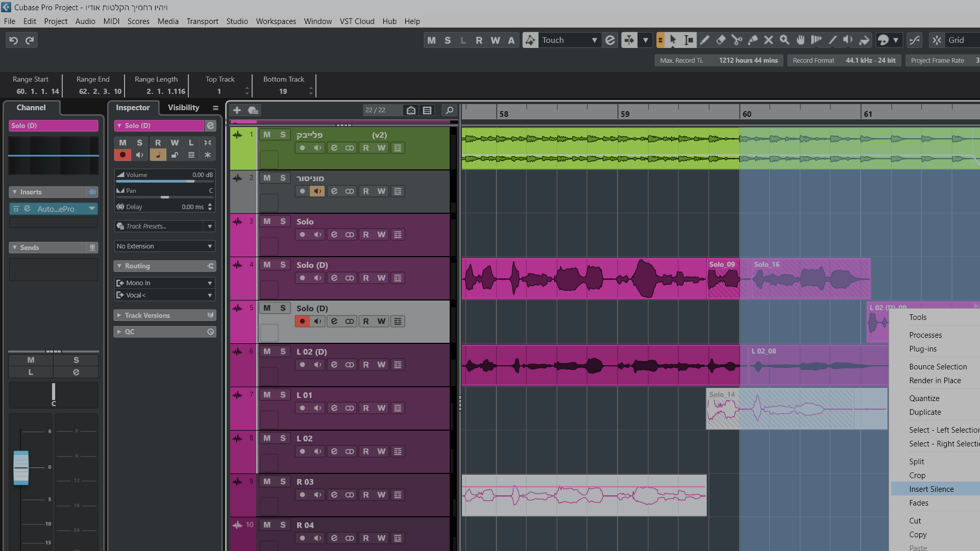Solo the L 01 track
This screenshot has width=980, height=551.
click(283, 395)
